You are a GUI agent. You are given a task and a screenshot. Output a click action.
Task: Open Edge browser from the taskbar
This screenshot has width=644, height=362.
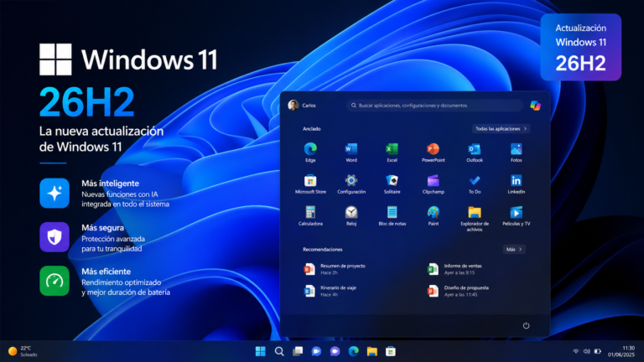pyautogui.click(x=354, y=351)
